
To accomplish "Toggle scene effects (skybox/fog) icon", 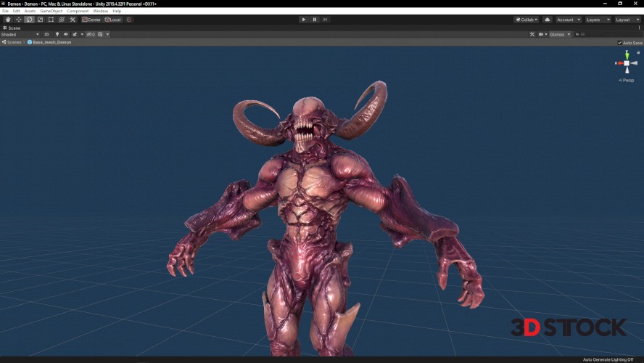I will click(75, 34).
